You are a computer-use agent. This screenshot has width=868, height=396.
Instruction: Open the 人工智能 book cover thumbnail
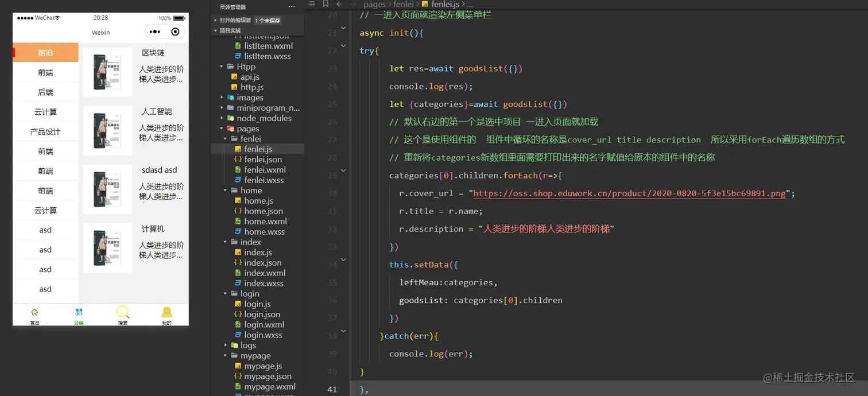coord(107,131)
